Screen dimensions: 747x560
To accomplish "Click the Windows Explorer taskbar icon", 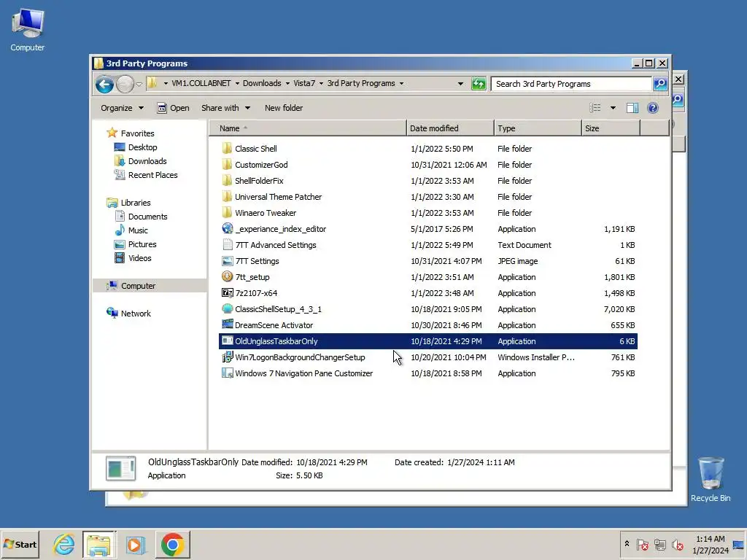I will (x=99, y=544).
